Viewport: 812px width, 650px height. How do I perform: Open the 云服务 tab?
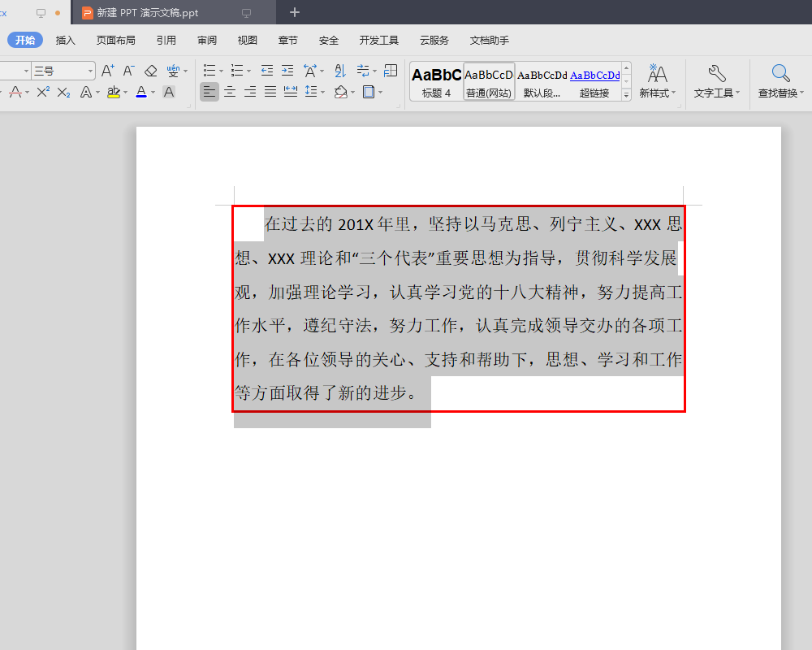(x=434, y=40)
